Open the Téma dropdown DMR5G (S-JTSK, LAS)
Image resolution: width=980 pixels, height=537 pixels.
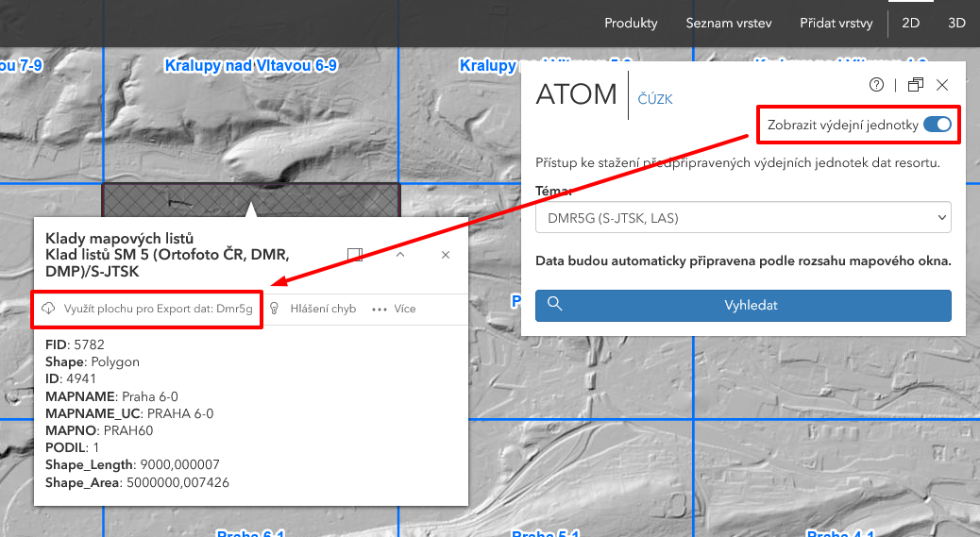pos(743,219)
